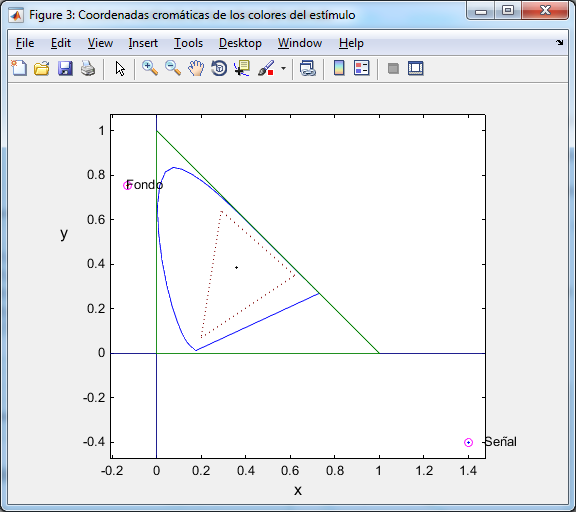Insert a colorbar via toolbar icon

tap(339, 68)
